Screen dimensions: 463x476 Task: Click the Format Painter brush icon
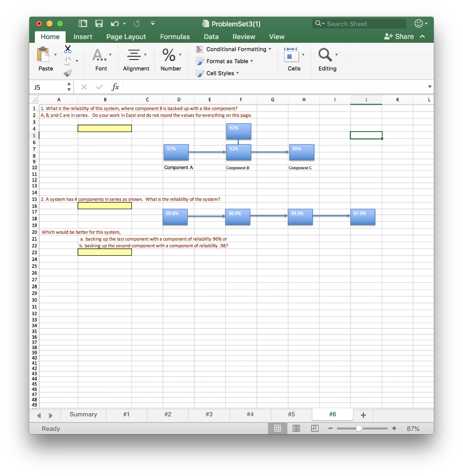[68, 73]
